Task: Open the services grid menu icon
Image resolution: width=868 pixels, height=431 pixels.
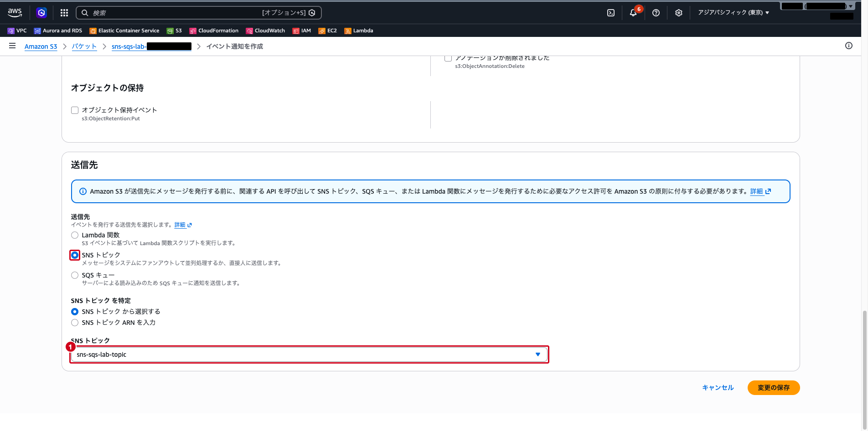Action: pyautogui.click(x=64, y=13)
